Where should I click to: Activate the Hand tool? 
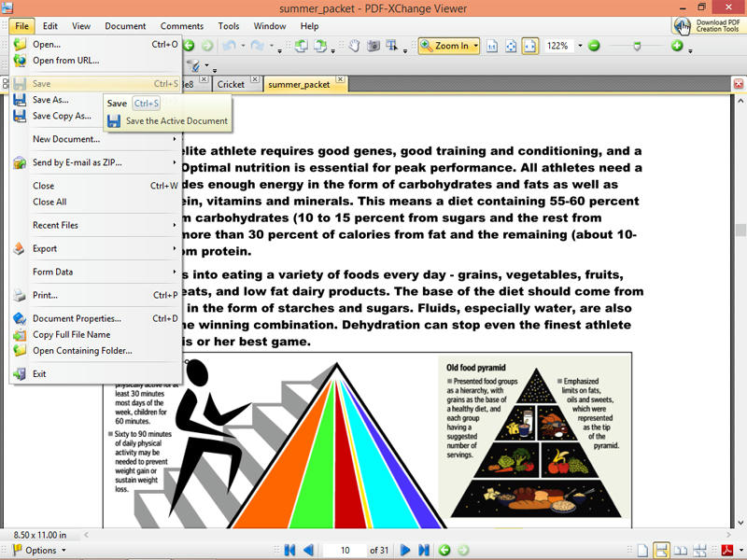(354, 46)
